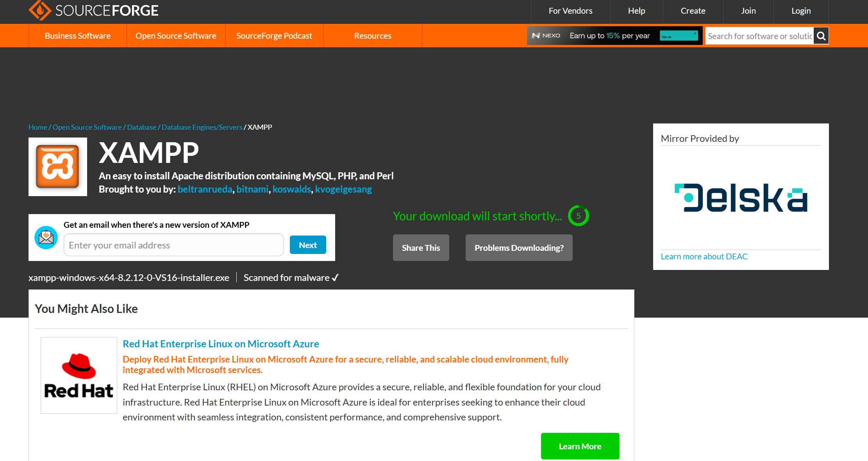Click the download countdown circle
Screen dimensions: 868x461
(578, 216)
